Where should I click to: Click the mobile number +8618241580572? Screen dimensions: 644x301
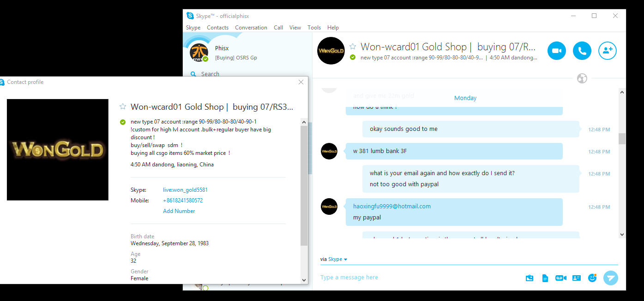click(x=183, y=201)
